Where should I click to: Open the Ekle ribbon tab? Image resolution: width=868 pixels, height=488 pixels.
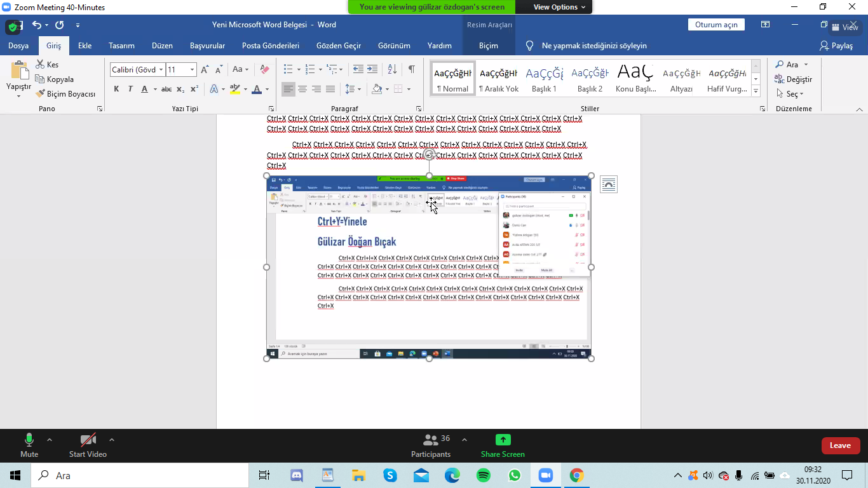pos(85,46)
